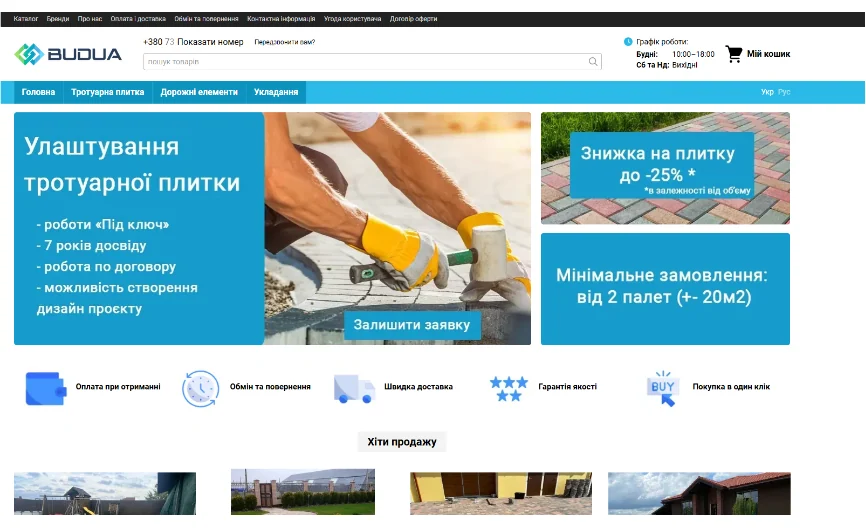Image resolution: width=866 pixels, height=529 pixels.
Task: Click Передзвонити вам? link
Action: click(284, 42)
